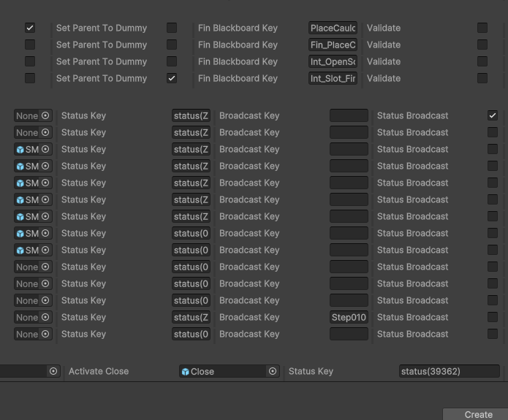This screenshot has height=420, width=508.
Task: Check Validate in the Int_Slot_Fir row
Action: tap(482, 78)
